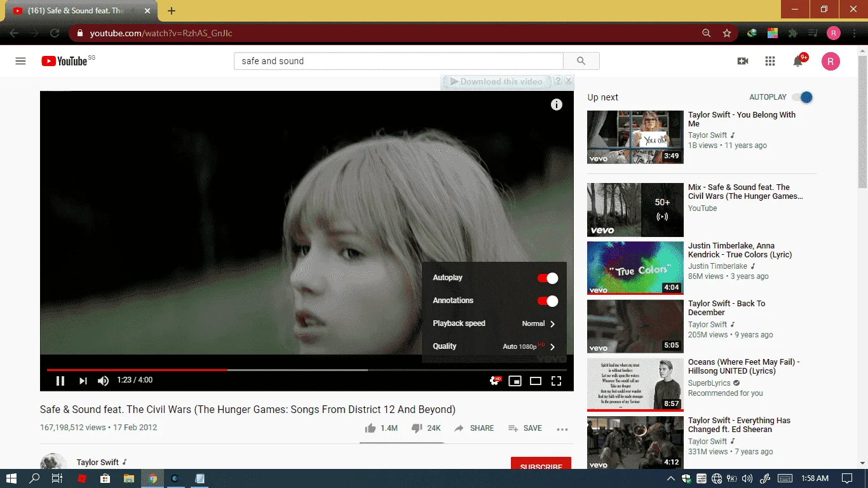This screenshot has width=868, height=488.
Task: Open Chrome's three-dot menu
Action: [853, 33]
